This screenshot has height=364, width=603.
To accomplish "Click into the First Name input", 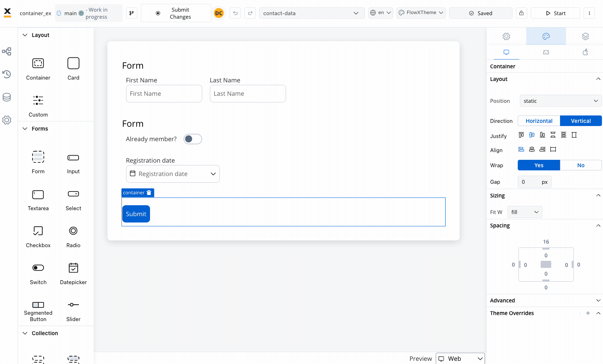I will (x=164, y=94).
